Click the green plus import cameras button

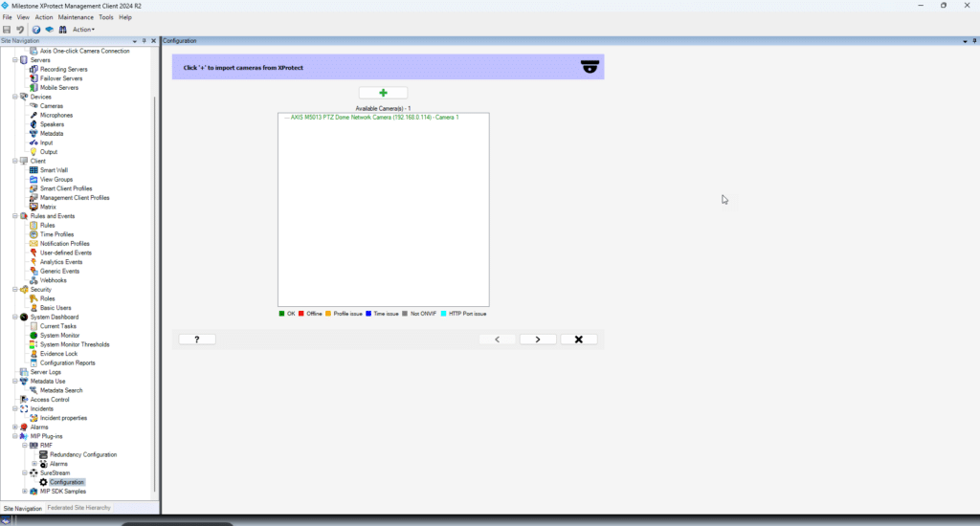pos(383,93)
